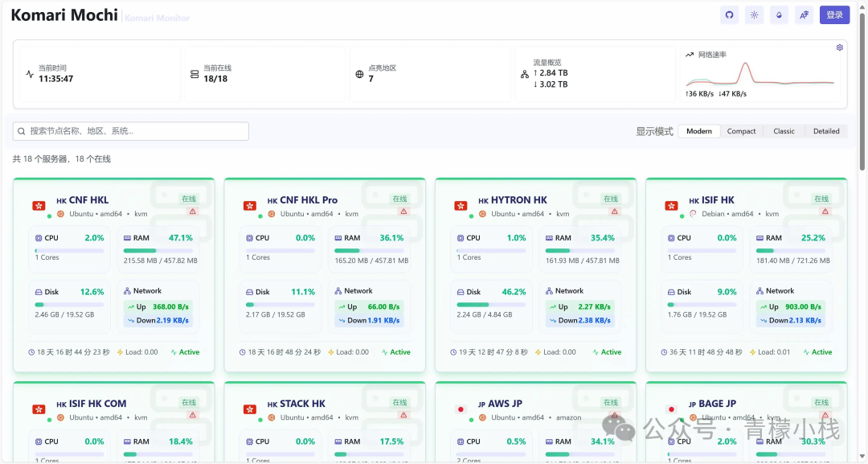Switch display mode to Compact

coord(741,131)
